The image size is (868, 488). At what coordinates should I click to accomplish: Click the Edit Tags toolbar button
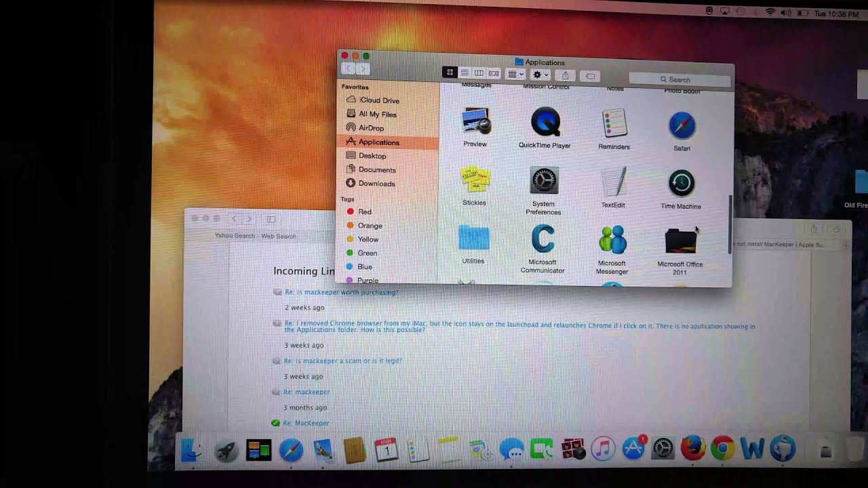[591, 76]
